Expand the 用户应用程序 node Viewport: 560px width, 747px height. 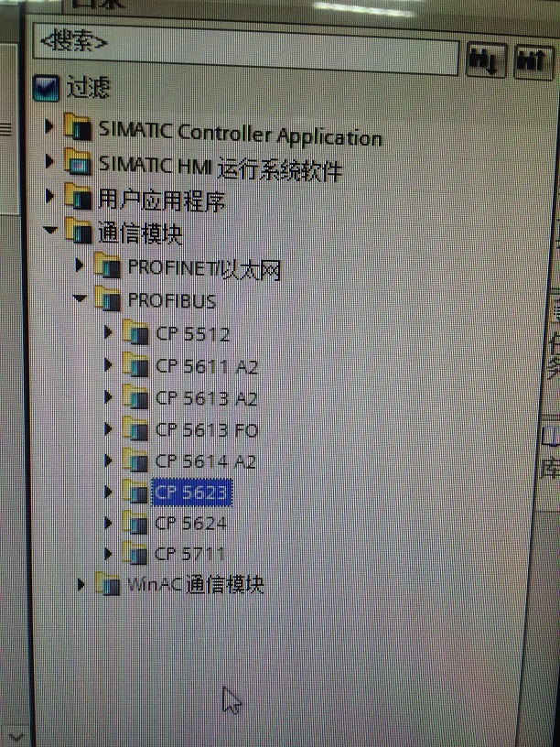[x=49, y=195]
